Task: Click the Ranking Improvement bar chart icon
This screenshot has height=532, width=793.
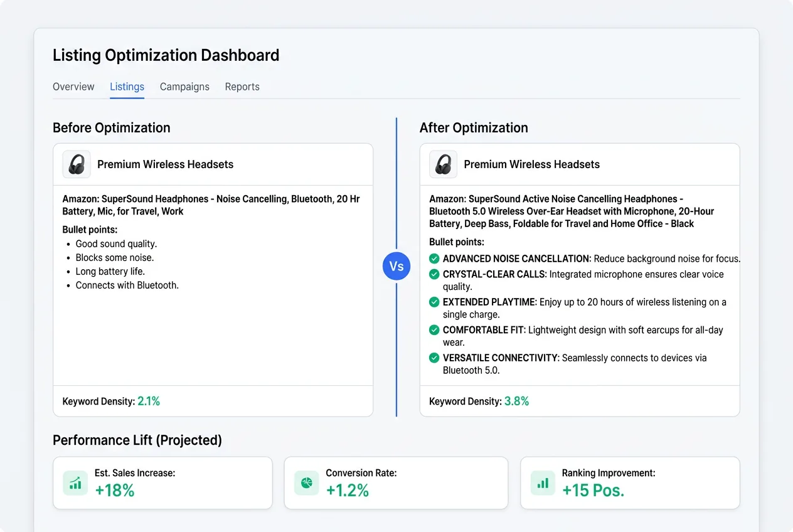Action: (542, 482)
